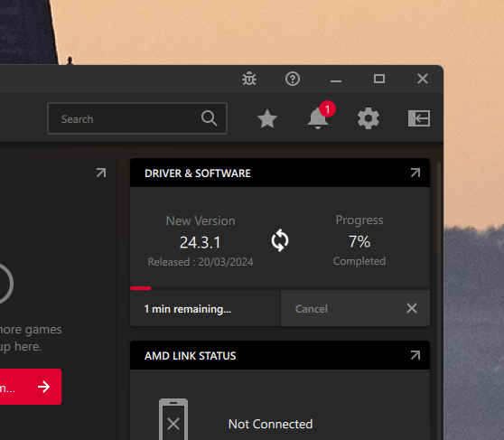Click the disconnected phone icon
This screenshot has height=440, width=504.
(173, 419)
